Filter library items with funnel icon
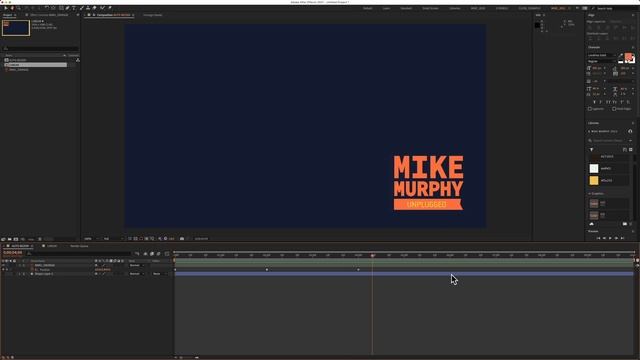The width and height of the screenshot is (640, 360). coord(591,150)
